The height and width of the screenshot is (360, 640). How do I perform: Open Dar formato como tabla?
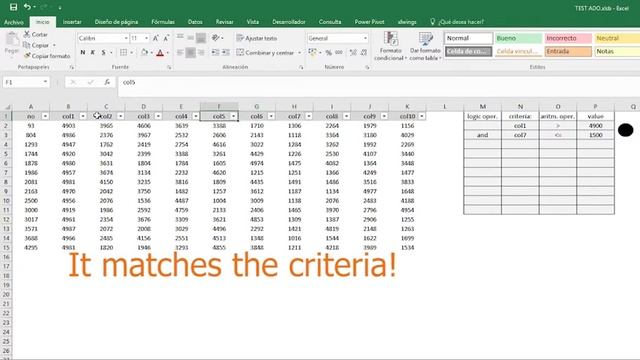[425, 46]
